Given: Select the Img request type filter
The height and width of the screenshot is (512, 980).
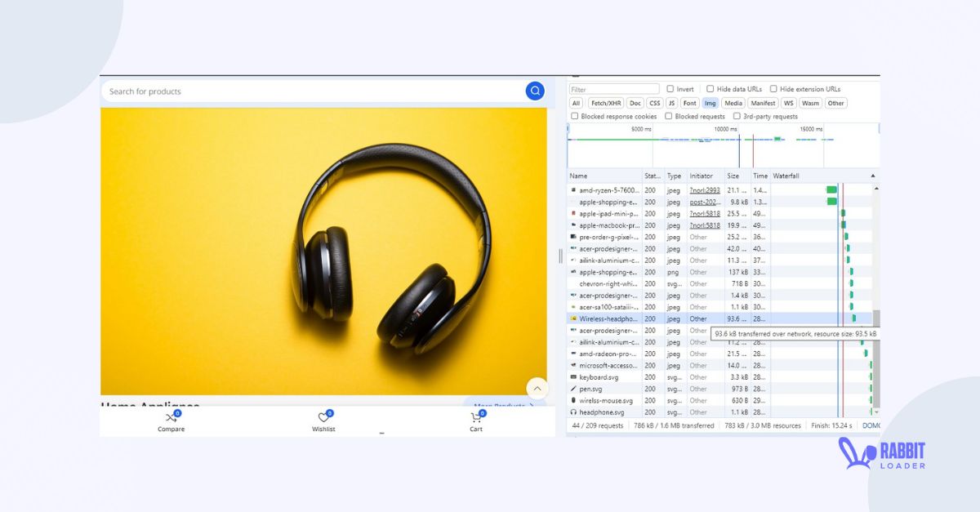Looking at the screenshot, I should click(x=710, y=103).
